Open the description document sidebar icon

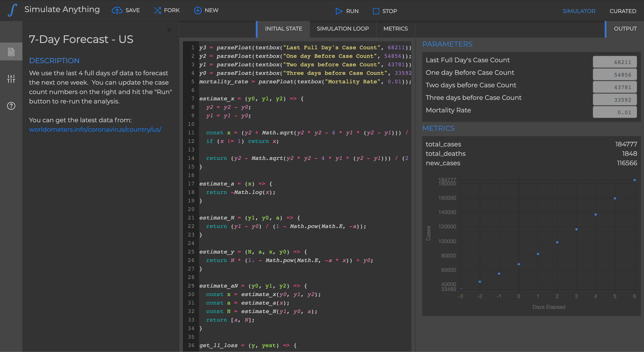11,52
